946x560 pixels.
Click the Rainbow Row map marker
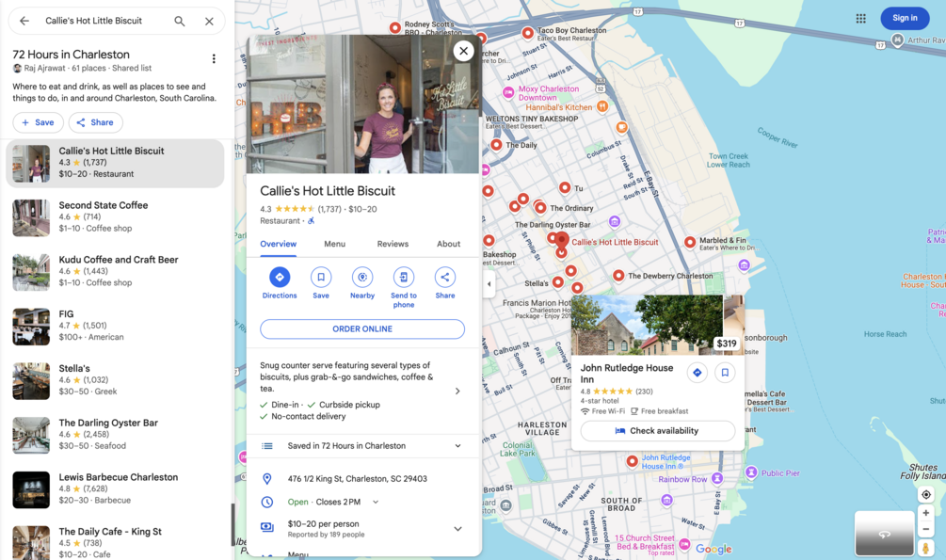(716, 478)
